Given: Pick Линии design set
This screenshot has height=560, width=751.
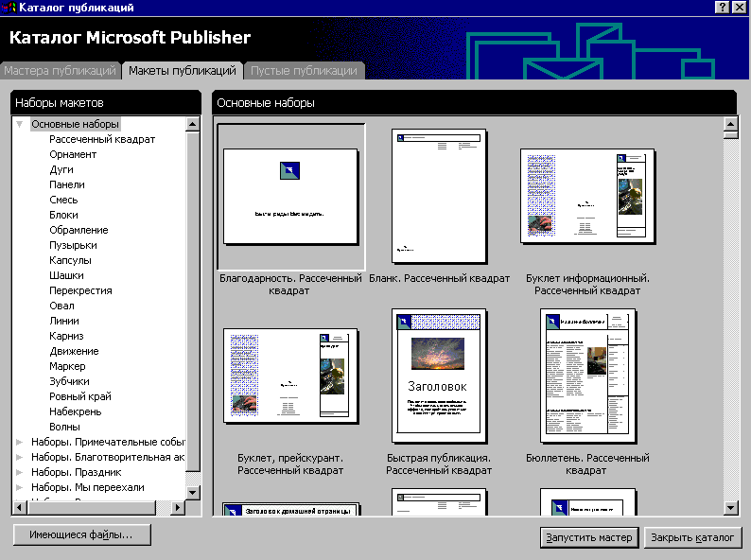Looking at the screenshot, I should (64, 321).
